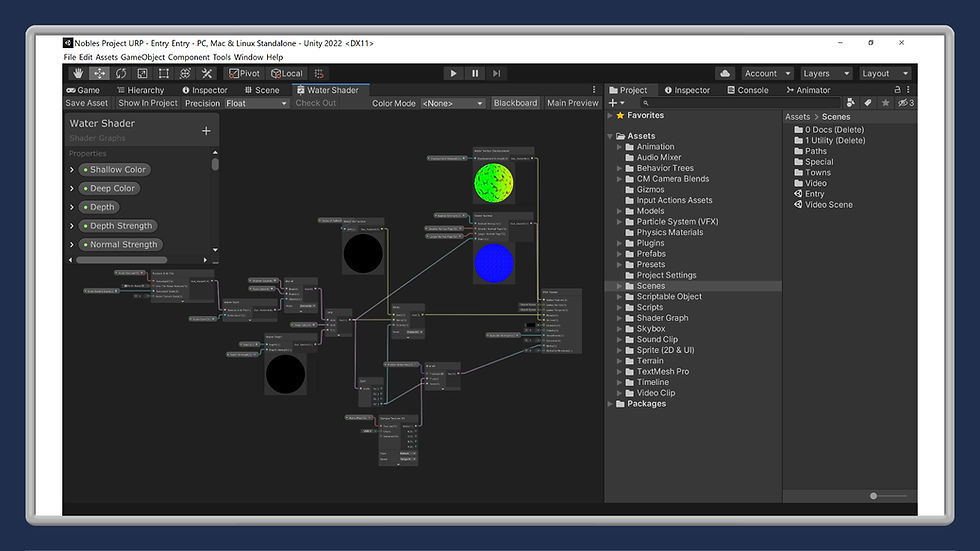Open the Layout dropdown
The height and width of the screenshot is (551, 980).
point(884,73)
